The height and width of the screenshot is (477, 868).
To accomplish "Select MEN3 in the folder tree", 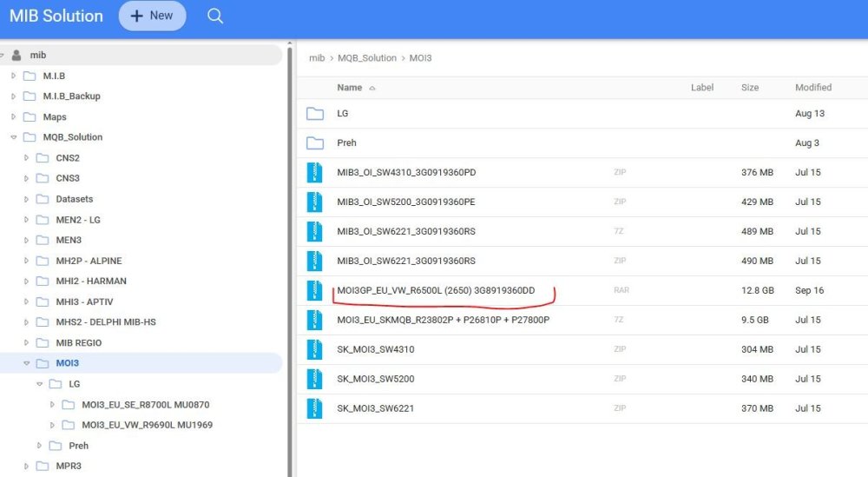I will point(69,240).
